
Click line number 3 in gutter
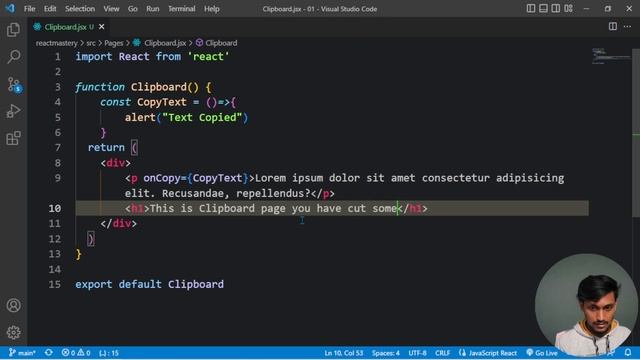pyautogui.click(x=58, y=87)
